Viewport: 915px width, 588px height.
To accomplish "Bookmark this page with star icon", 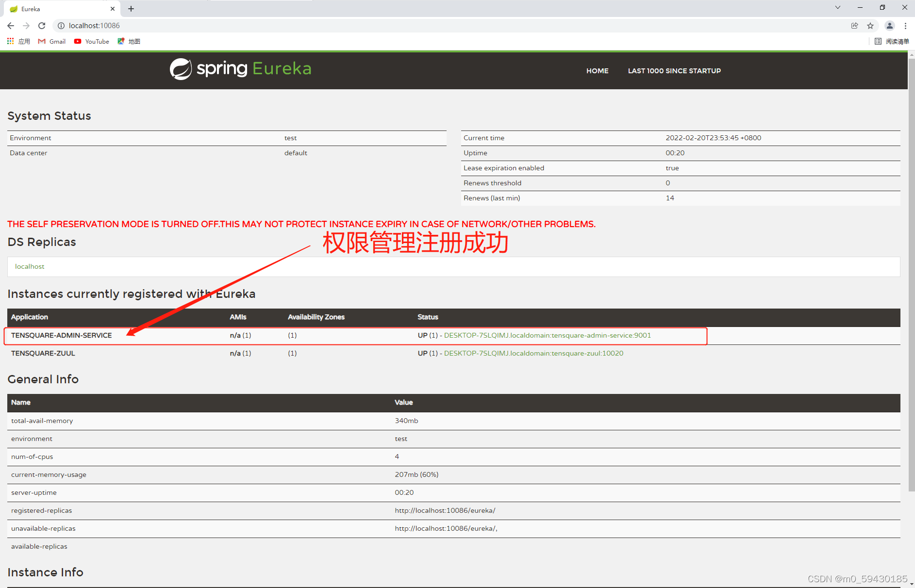I will [870, 26].
